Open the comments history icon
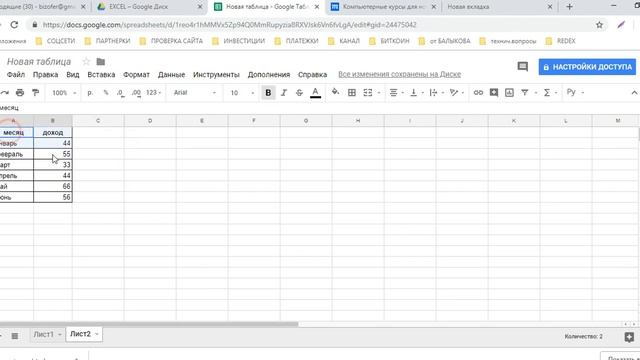 click(x=522, y=67)
